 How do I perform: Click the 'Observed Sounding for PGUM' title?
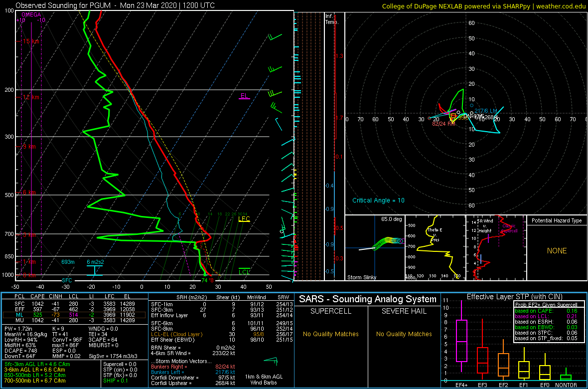click(x=116, y=6)
